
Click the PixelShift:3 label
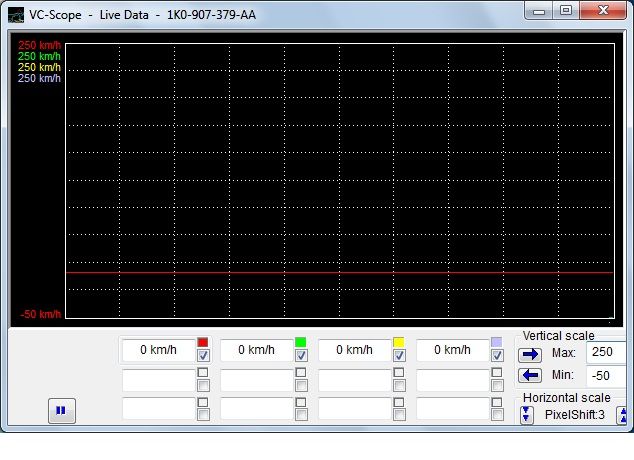[575, 415]
